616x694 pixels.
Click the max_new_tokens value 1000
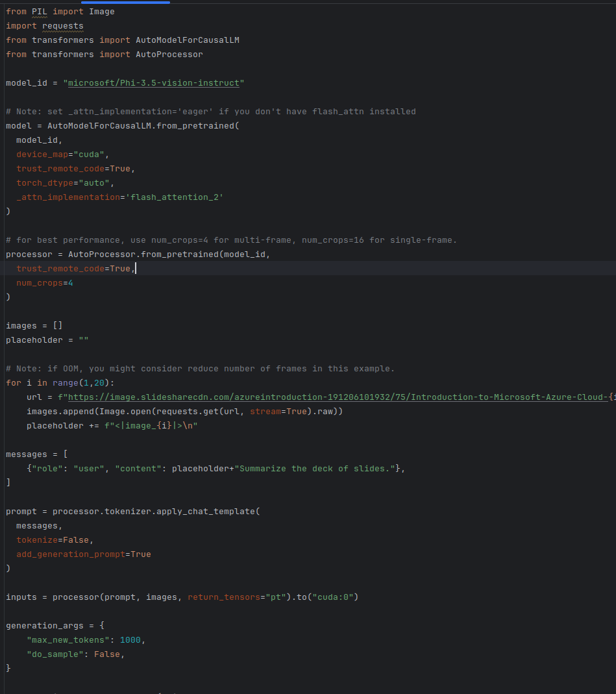pos(130,640)
